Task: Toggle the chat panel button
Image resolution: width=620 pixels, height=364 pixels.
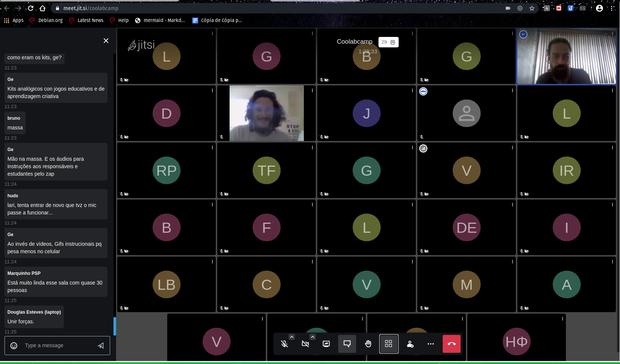Action: pos(347,344)
